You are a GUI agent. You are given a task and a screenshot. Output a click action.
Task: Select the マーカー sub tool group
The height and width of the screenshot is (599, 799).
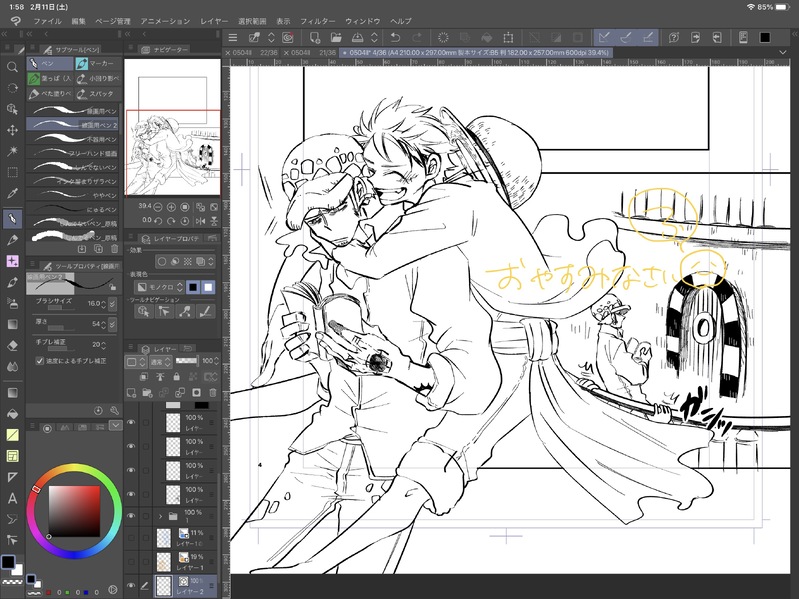[98, 64]
